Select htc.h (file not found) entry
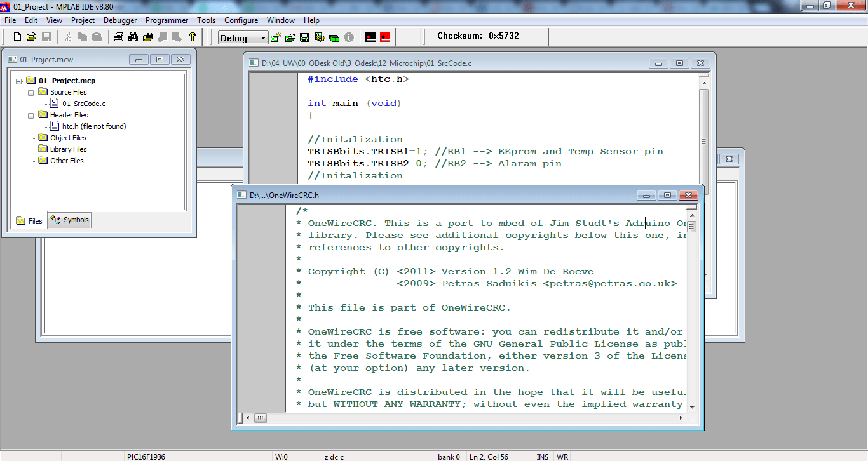Viewport: 868px width, 461px height. point(94,126)
